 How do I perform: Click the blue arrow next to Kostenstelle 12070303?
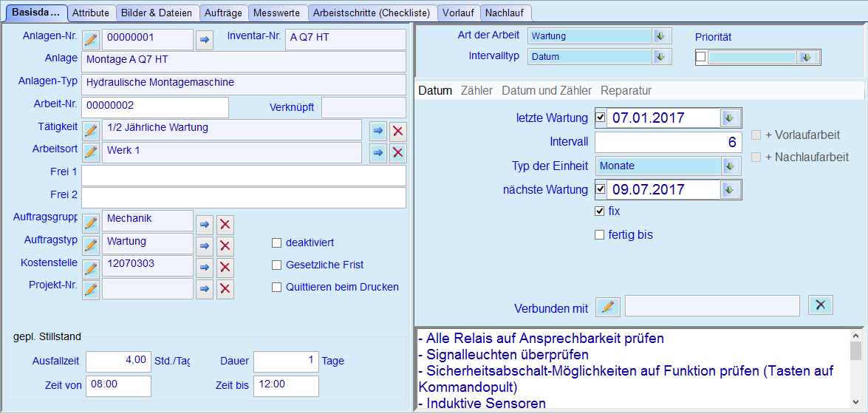(x=205, y=268)
